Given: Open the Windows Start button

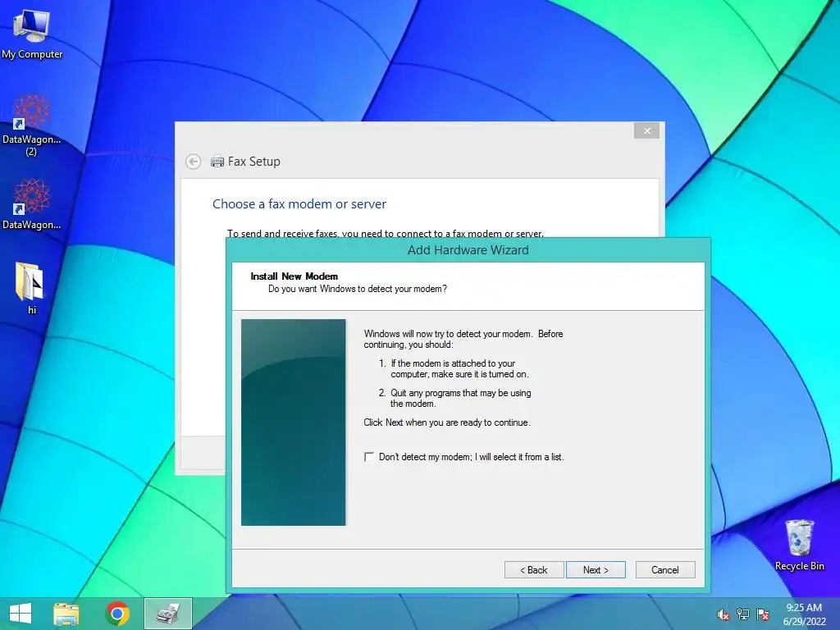Looking at the screenshot, I should [21, 614].
